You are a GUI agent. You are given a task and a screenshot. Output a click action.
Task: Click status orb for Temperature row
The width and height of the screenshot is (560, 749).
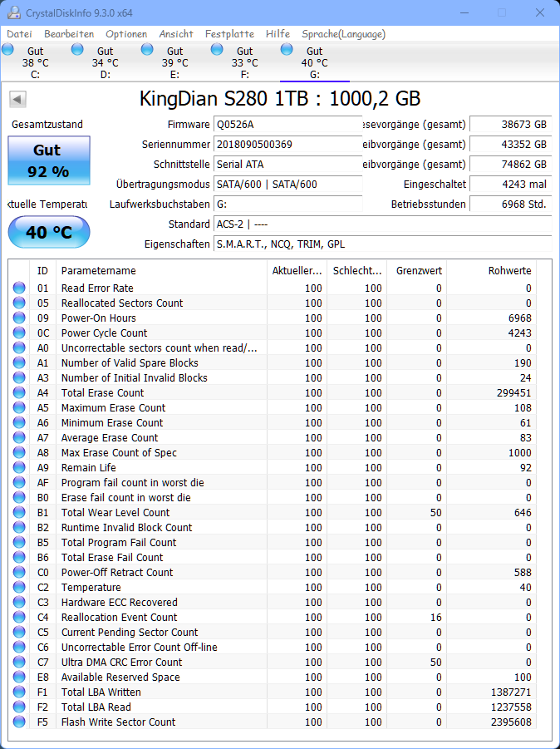(x=19, y=587)
